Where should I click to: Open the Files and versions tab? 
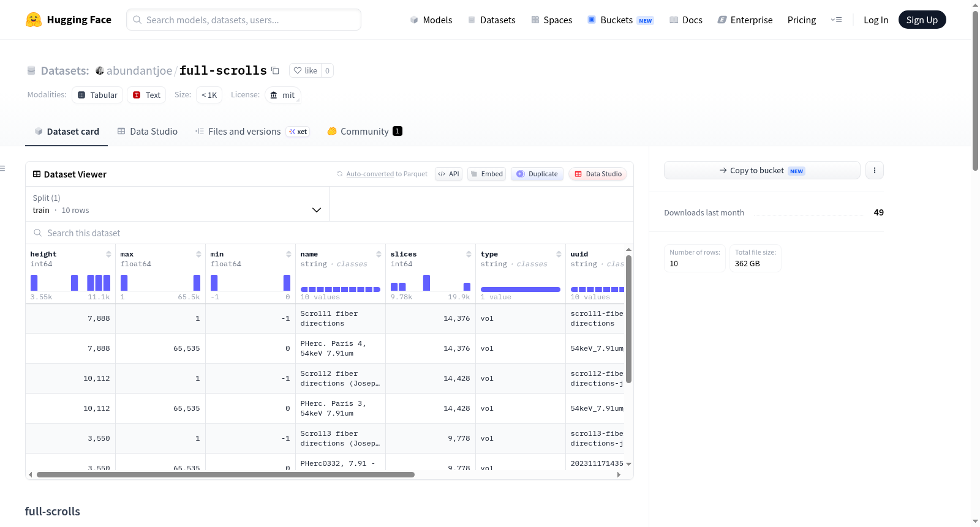point(252,131)
